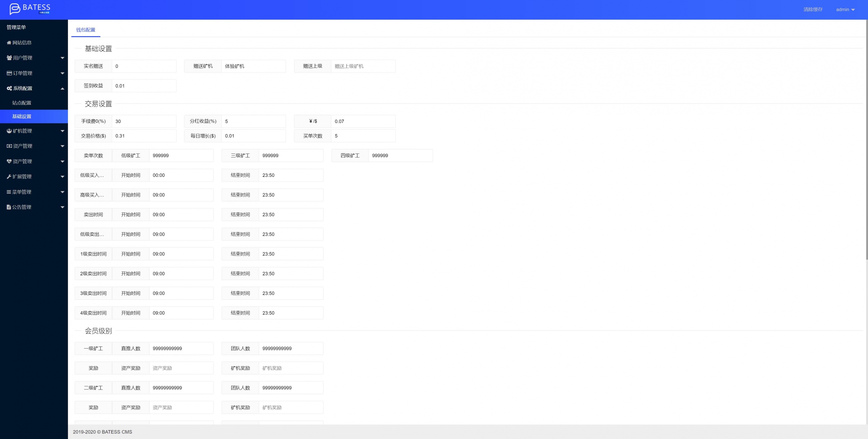Click the gears icon beside 系统配置
The height and width of the screenshot is (439, 868).
9,88
